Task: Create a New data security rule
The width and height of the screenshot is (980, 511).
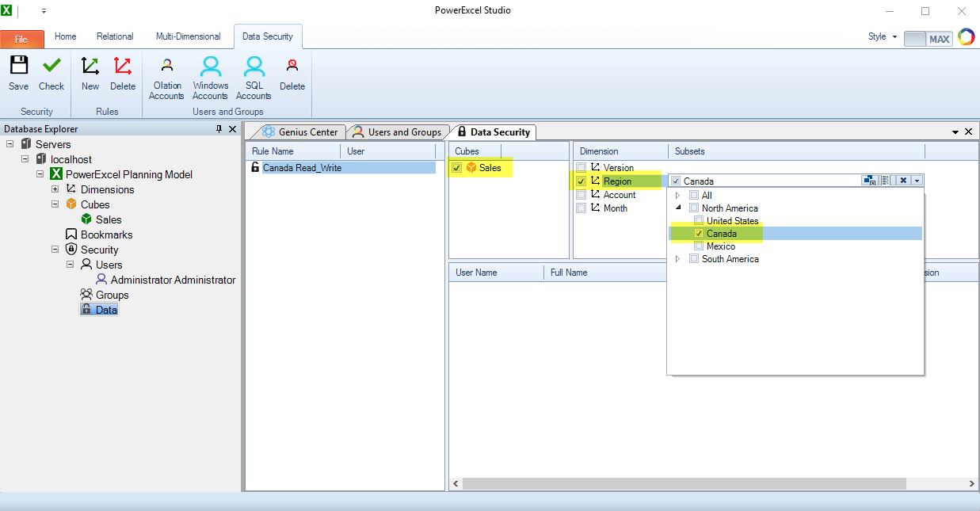Action: 90,74
